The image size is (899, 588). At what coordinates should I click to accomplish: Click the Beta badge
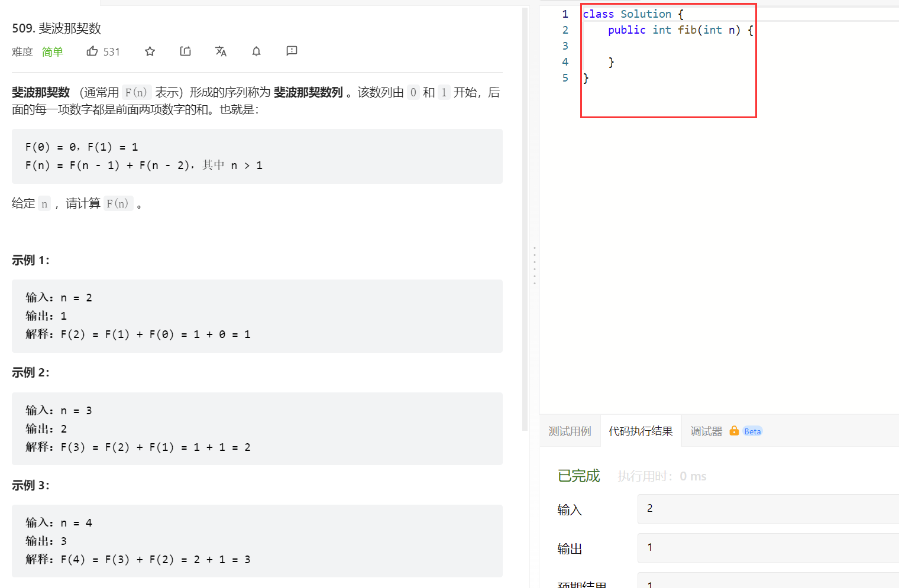752,431
